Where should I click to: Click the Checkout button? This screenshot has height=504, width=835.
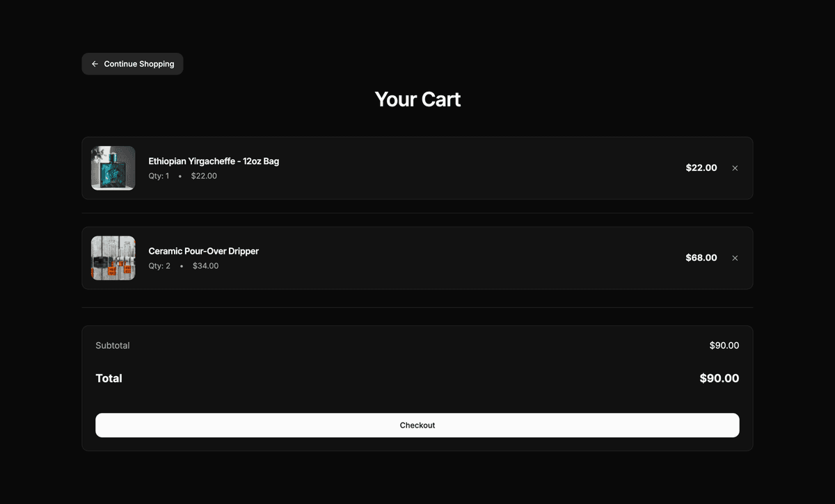(x=417, y=425)
